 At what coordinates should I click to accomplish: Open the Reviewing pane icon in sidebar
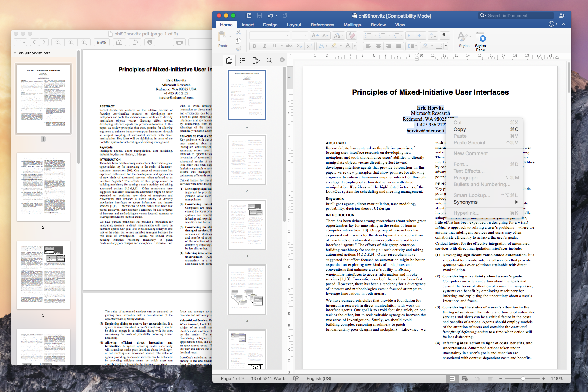[256, 60]
